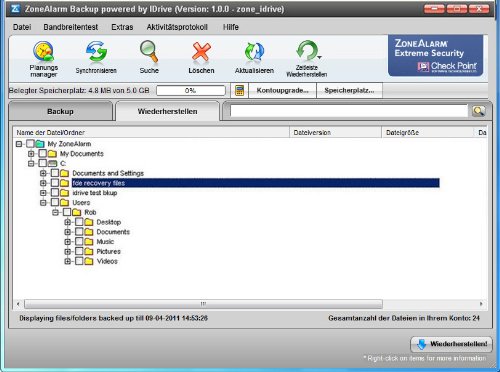Screen dimensions: 500x372
Task: Click the red Löschen icon
Action: (x=201, y=52)
